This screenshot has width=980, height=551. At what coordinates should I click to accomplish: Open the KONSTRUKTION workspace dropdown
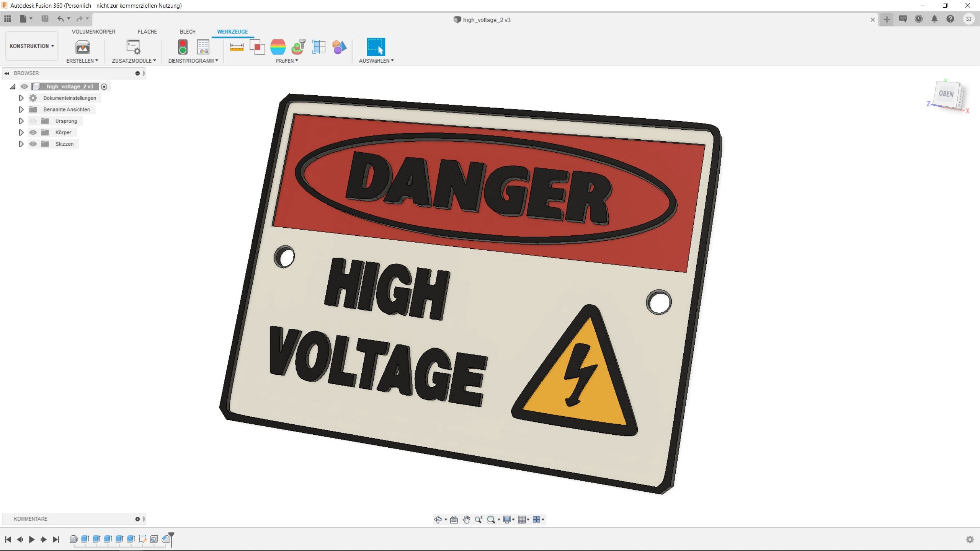32,46
